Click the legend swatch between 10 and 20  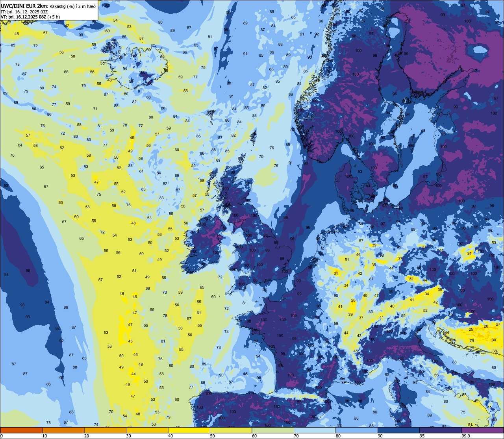[x=63, y=430]
